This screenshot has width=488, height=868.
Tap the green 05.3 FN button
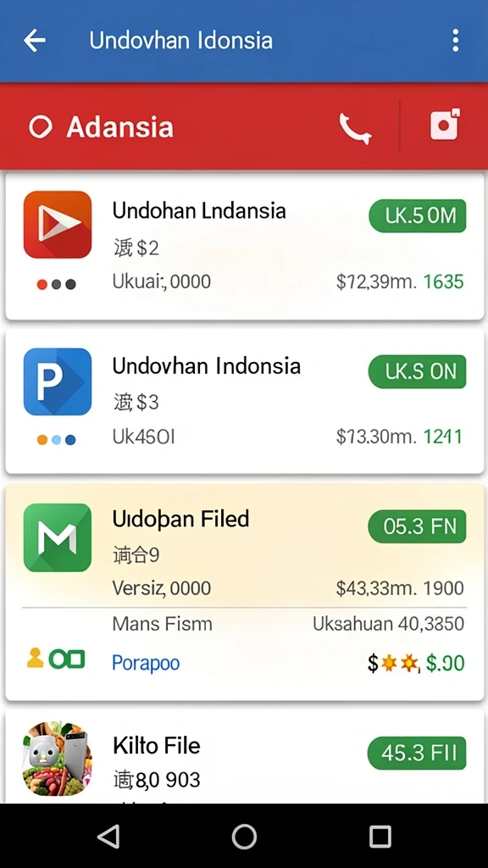417,526
